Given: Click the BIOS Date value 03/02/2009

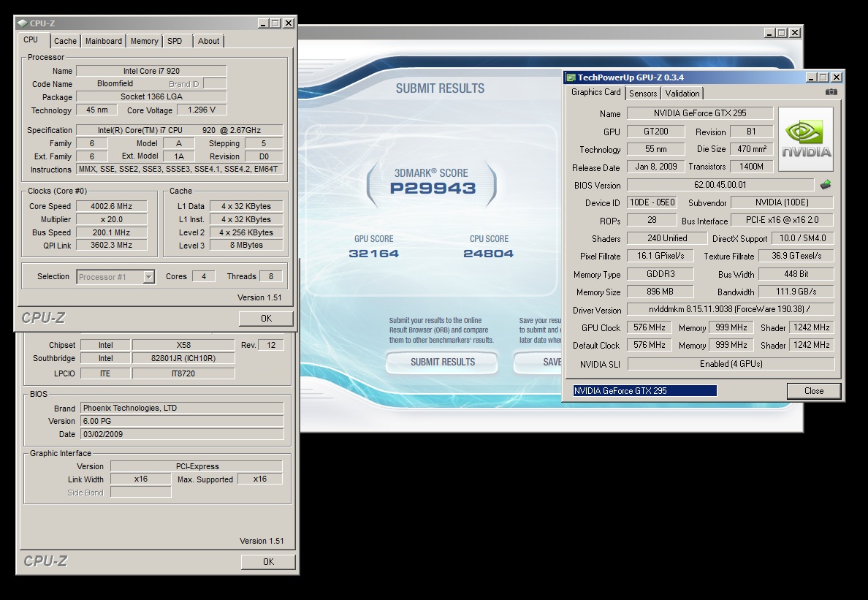Looking at the screenshot, I should (x=182, y=434).
